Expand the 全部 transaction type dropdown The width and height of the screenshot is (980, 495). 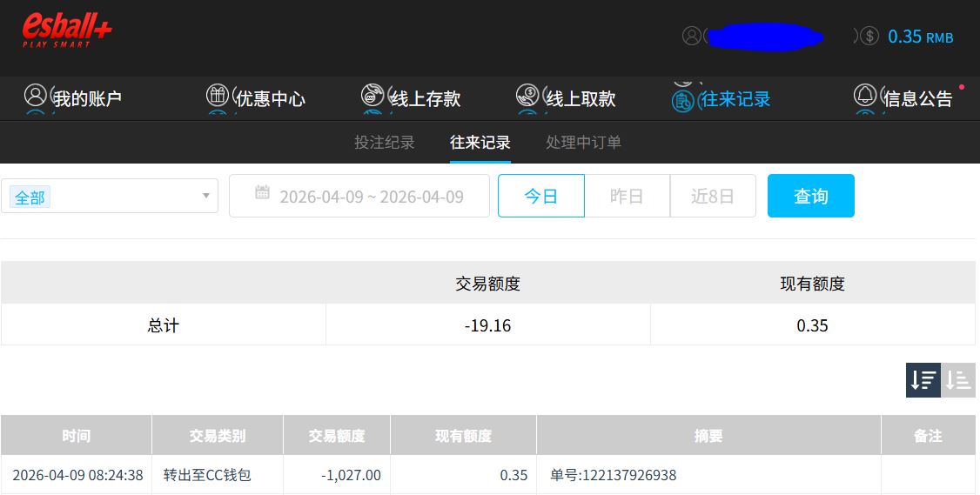[x=110, y=197]
